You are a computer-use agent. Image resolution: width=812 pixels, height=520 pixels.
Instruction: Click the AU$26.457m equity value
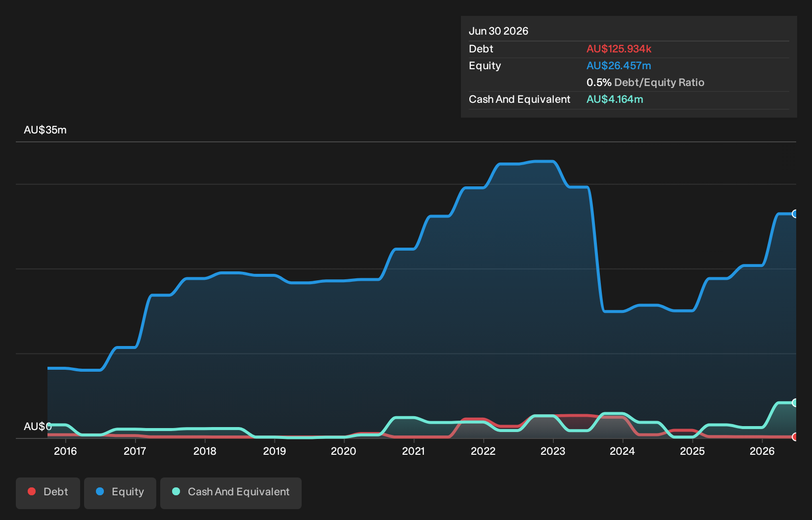click(619, 66)
